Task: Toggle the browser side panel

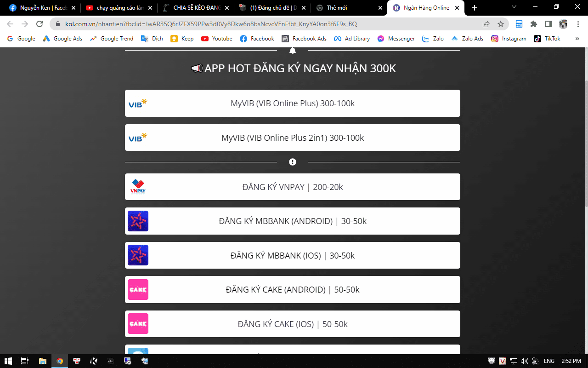Action: 548,24
